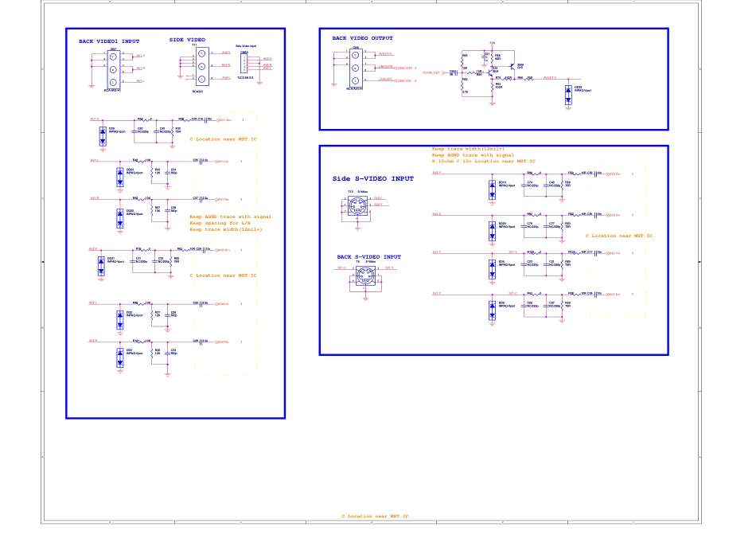Select the protection diode on AVOUT-V line

[567, 94]
